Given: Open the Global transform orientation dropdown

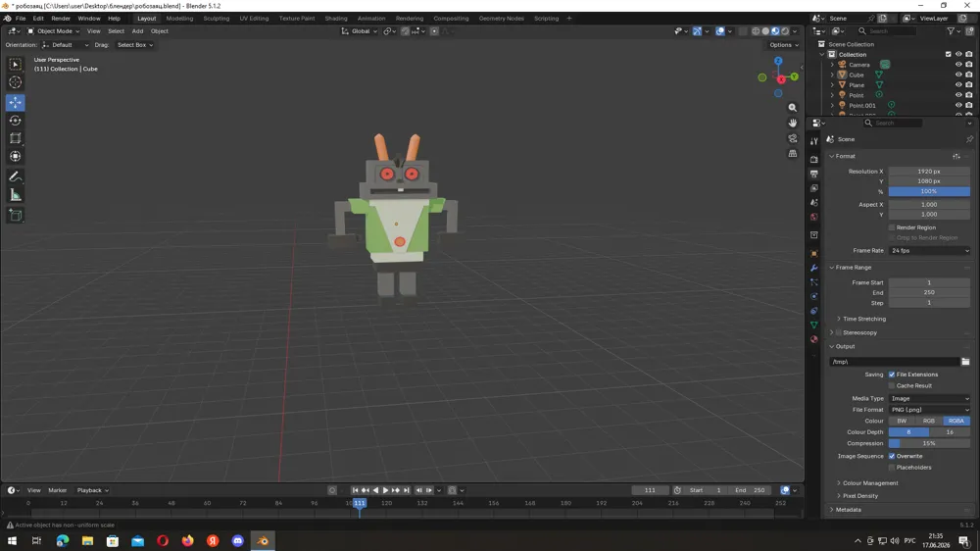Looking at the screenshot, I should 360,31.
